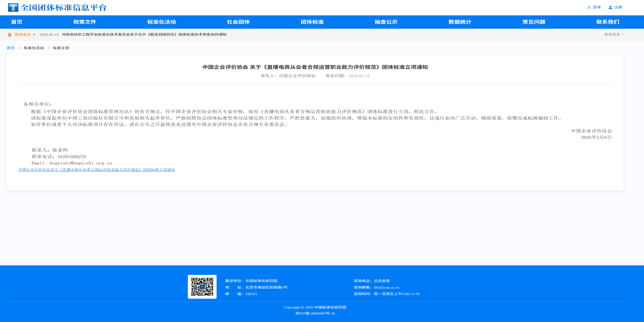Click 首页 in the breadcrumb
The width and height of the screenshot is (644, 322).
click(11, 48)
